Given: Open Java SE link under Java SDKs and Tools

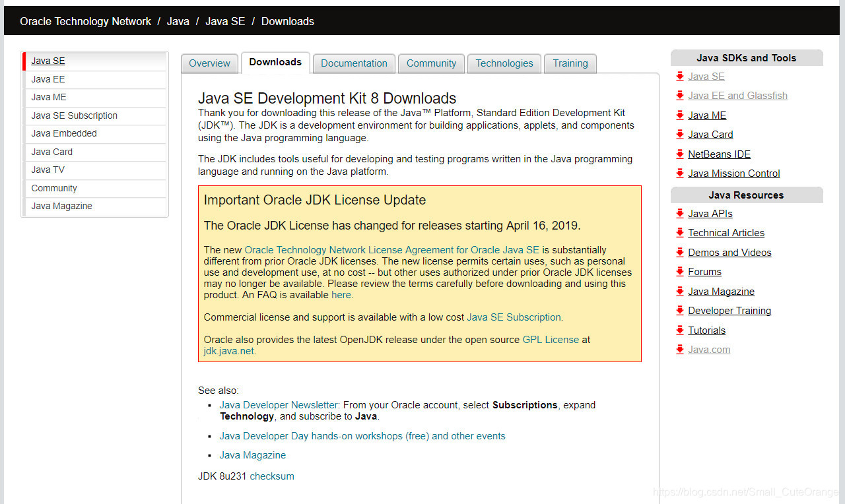Looking at the screenshot, I should pyautogui.click(x=706, y=77).
